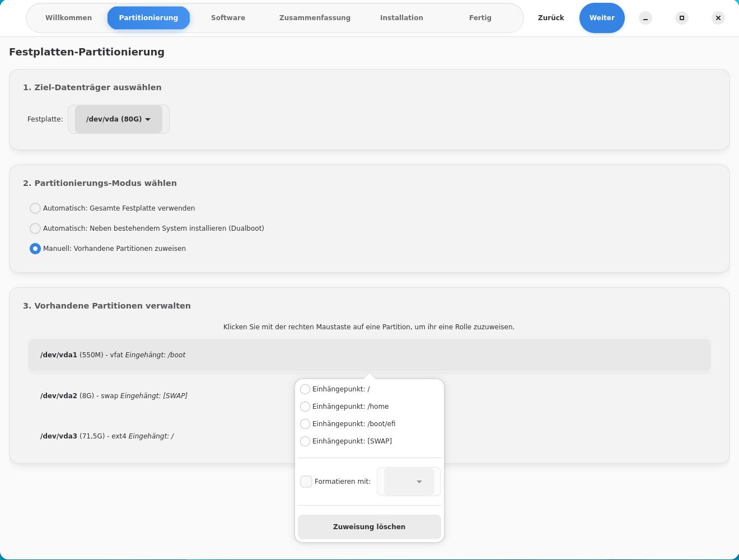Assign partition as [SWAP]

305,441
